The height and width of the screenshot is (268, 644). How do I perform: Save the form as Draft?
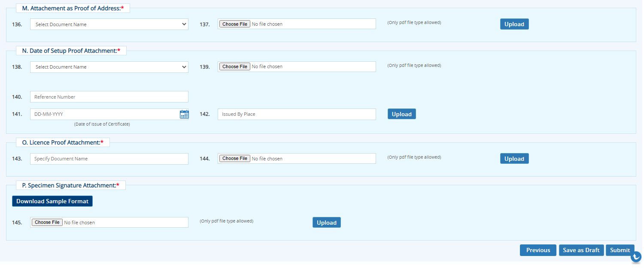pyautogui.click(x=581, y=250)
